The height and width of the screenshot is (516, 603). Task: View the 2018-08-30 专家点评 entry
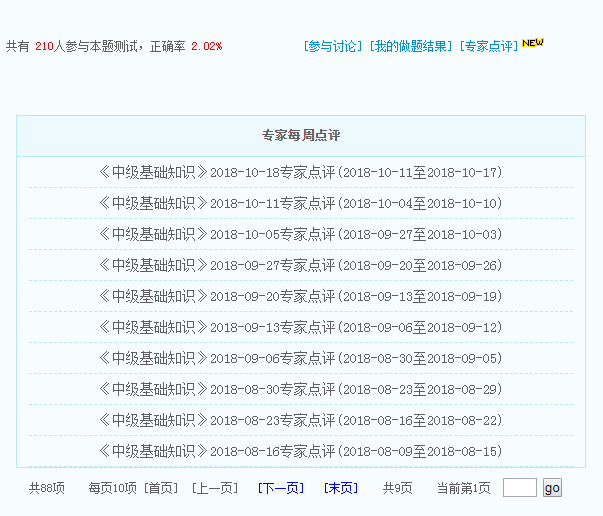click(300, 389)
